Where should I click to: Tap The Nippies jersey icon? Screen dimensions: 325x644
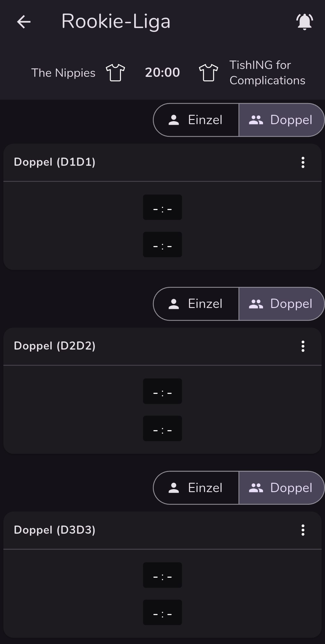click(x=116, y=73)
